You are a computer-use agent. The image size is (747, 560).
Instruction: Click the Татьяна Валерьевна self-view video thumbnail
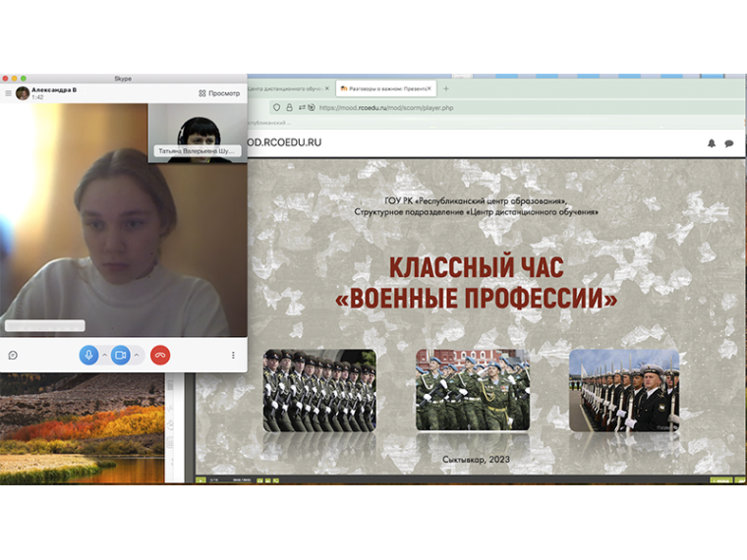click(x=198, y=134)
